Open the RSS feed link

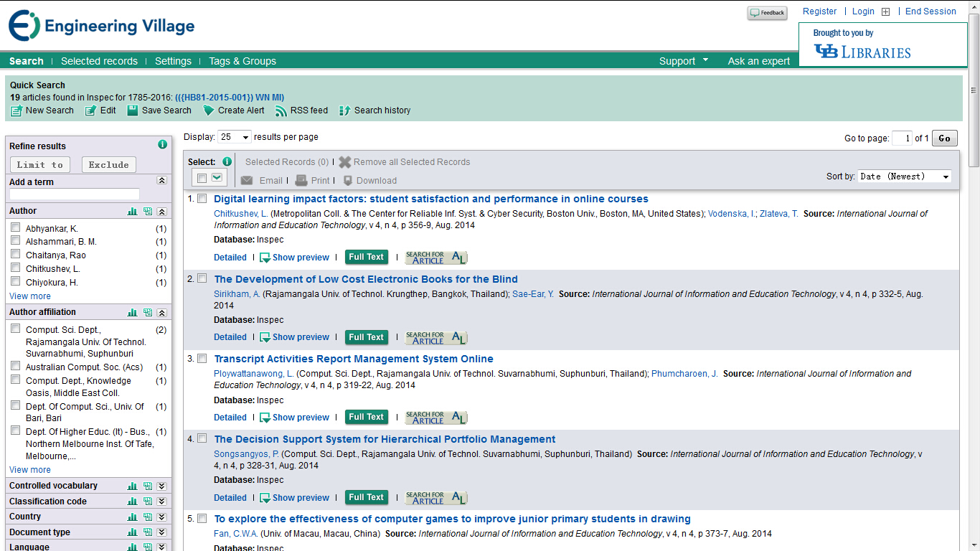coord(302,110)
